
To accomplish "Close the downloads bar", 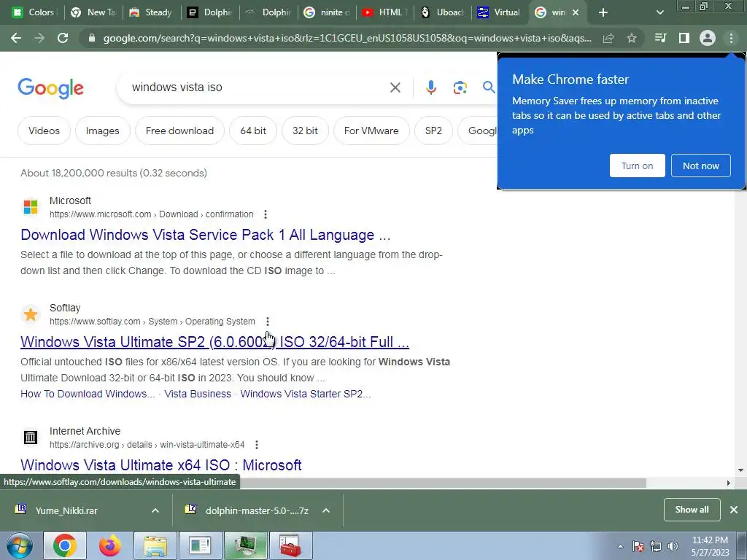I will 734,510.
